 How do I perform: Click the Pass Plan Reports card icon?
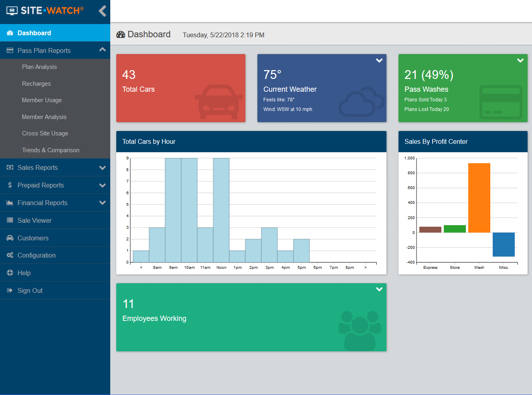[9, 50]
